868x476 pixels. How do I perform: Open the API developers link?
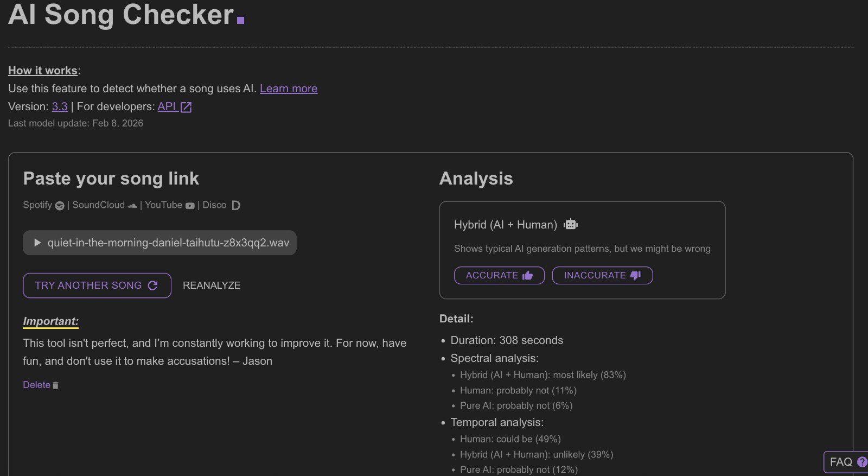(167, 106)
